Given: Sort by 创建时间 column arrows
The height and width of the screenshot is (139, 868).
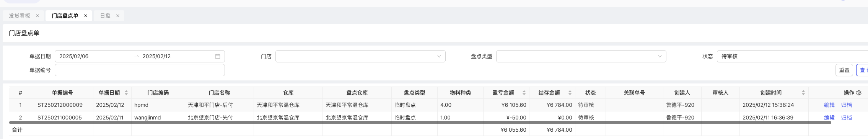Looking at the screenshot, I should pos(803,93).
